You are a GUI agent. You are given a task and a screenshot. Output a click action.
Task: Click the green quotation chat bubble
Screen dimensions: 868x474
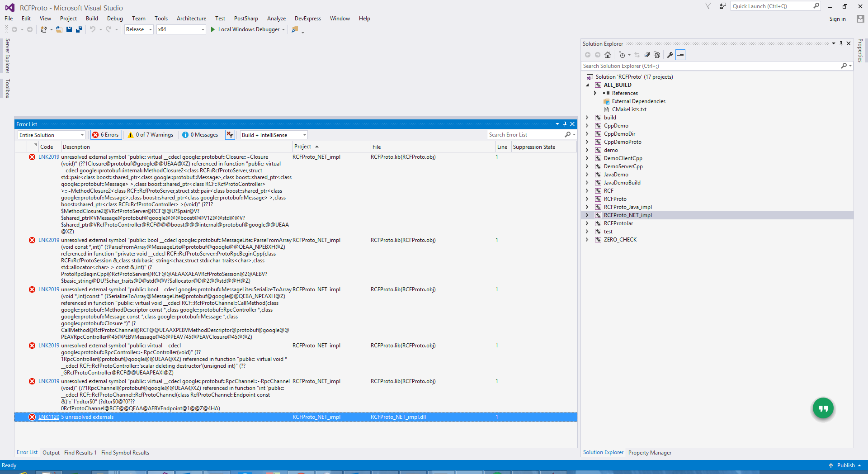823,408
